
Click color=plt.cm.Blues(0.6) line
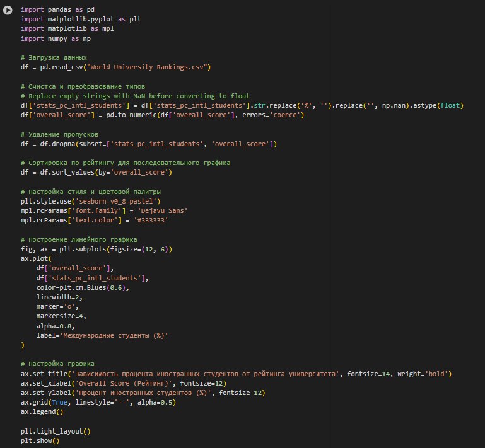[x=83, y=288]
